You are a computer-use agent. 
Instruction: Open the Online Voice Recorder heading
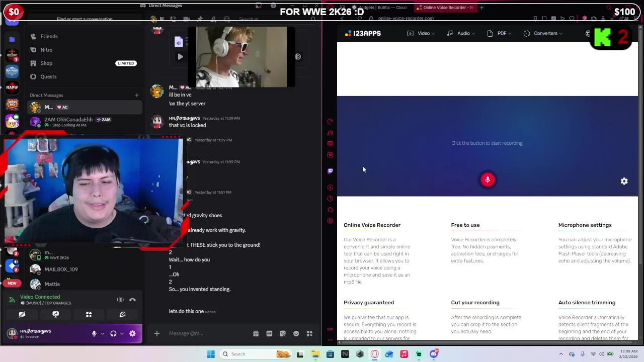[372, 225]
